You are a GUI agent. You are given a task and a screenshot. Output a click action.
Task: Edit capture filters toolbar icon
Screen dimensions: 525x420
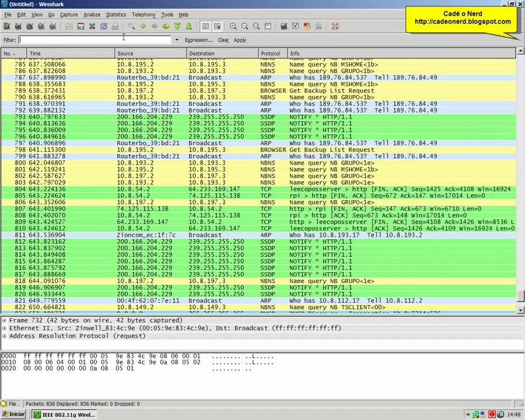pos(284,26)
